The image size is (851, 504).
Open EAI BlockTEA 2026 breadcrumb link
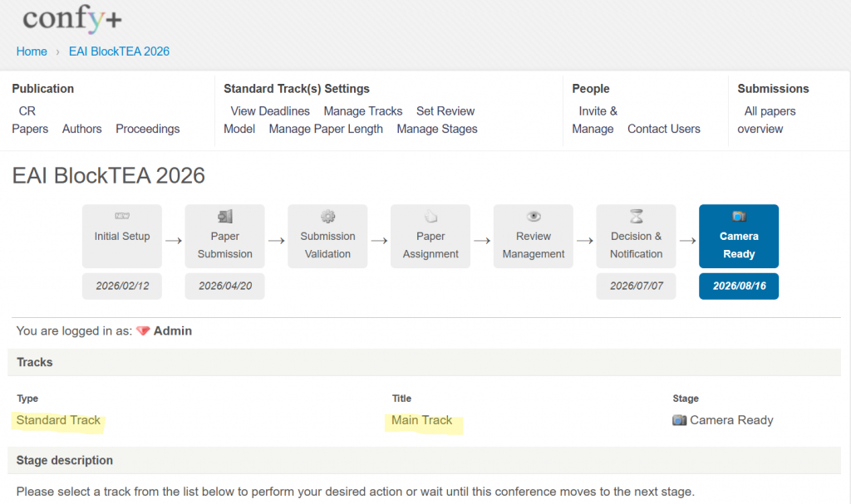coord(119,51)
